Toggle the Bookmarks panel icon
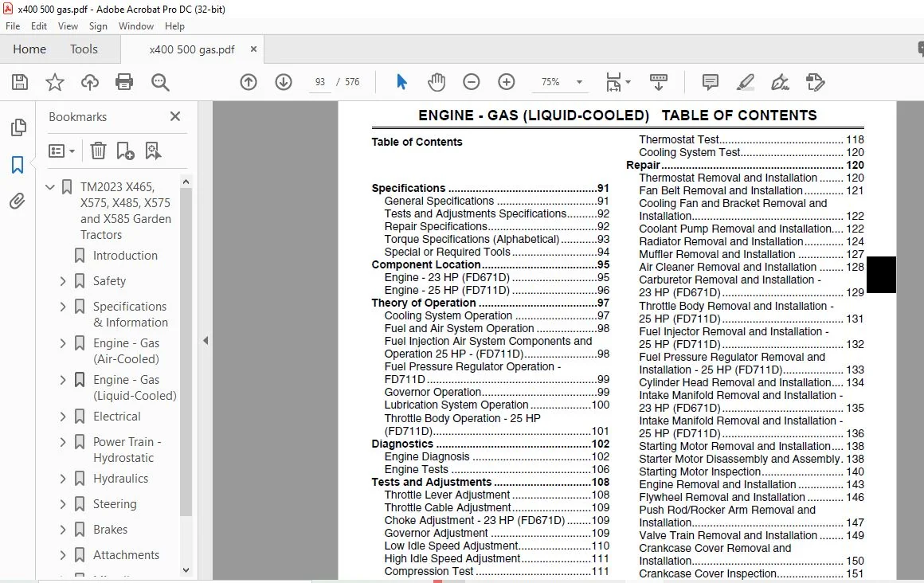This screenshot has height=583, width=924. tap(18, 164)
